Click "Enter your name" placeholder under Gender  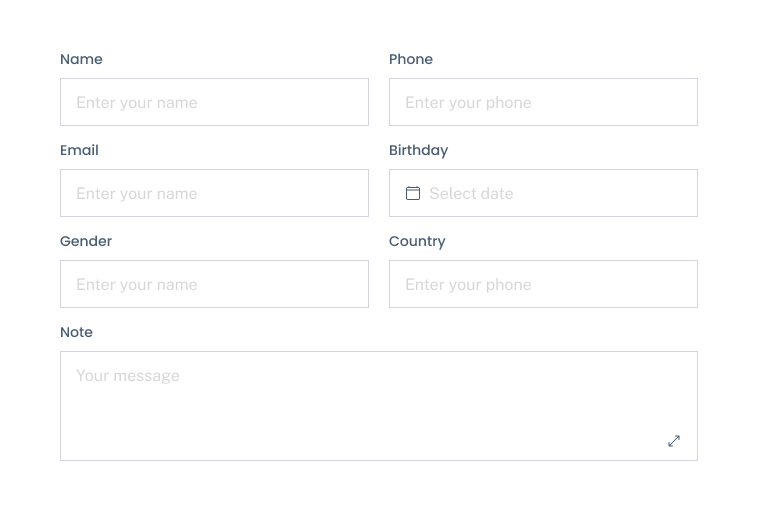[x=137, y=285]
